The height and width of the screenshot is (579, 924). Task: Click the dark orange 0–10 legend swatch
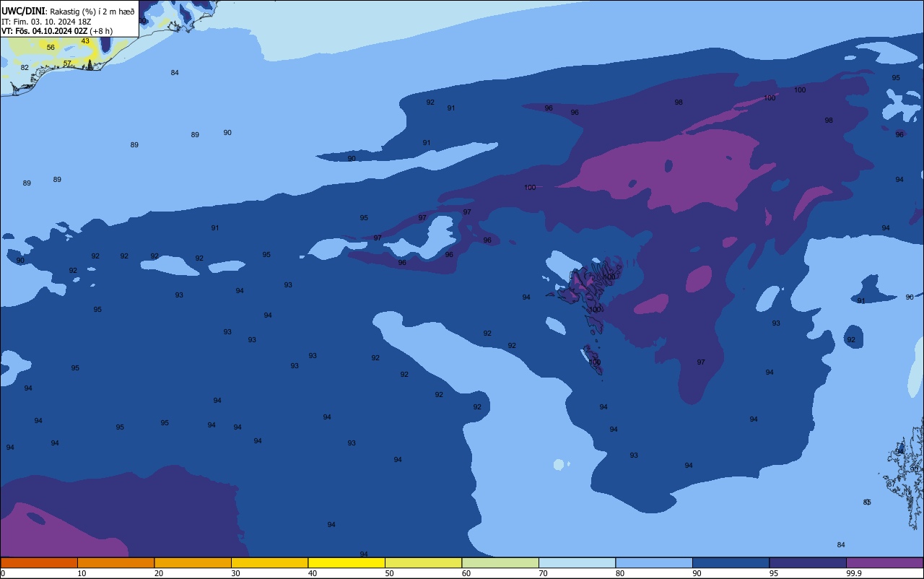click(39, 562)
